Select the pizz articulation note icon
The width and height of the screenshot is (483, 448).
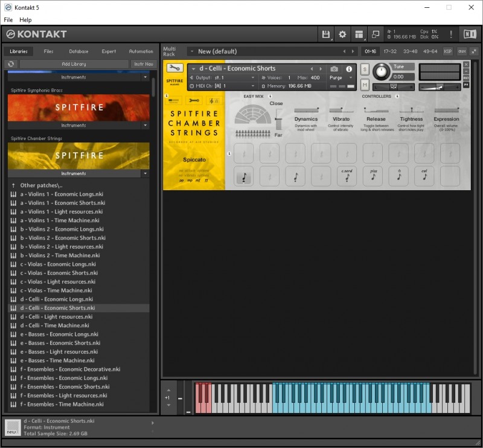click(373, 176)
